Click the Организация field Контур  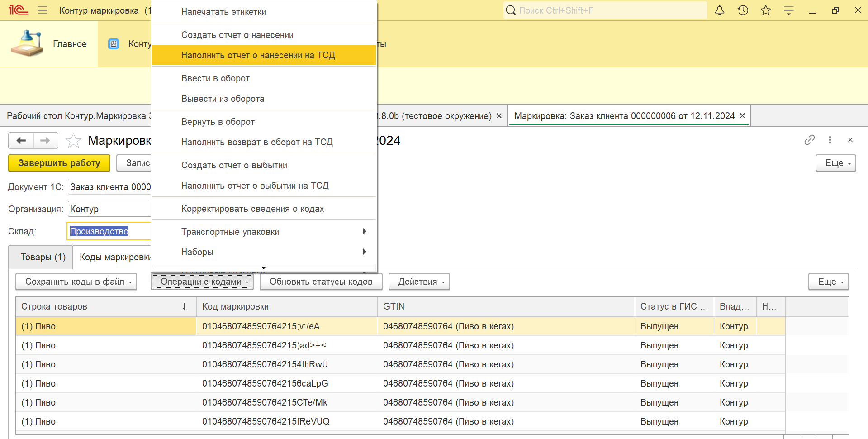tap(109, 209)
